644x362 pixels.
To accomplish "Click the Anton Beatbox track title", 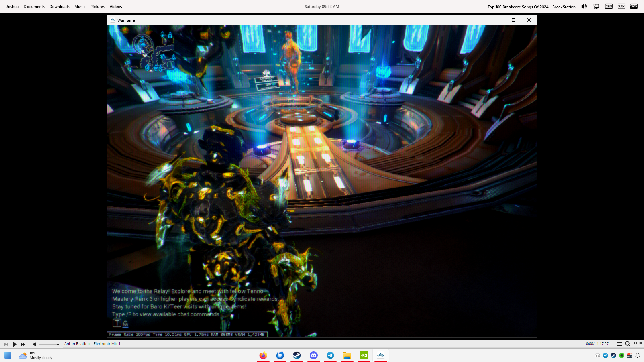I will [x=92, y=344].
